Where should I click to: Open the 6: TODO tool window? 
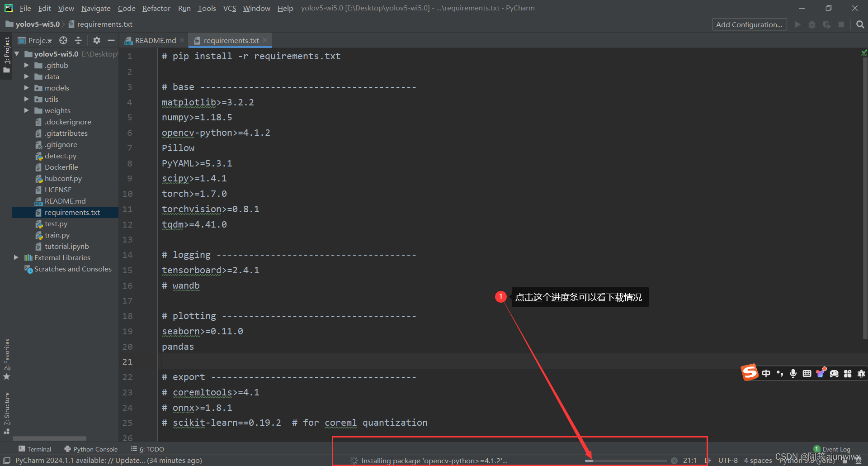147,449
